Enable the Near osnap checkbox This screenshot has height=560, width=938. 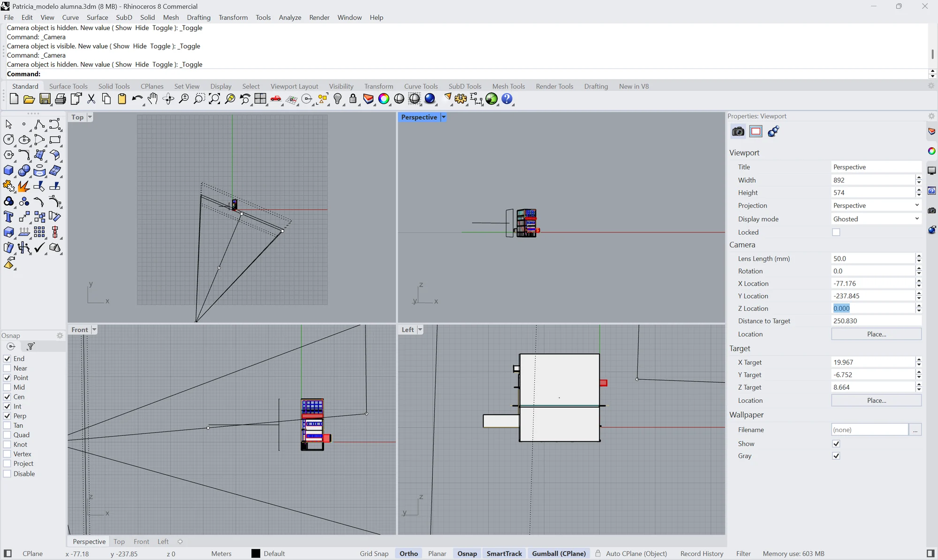pos(7,368)
